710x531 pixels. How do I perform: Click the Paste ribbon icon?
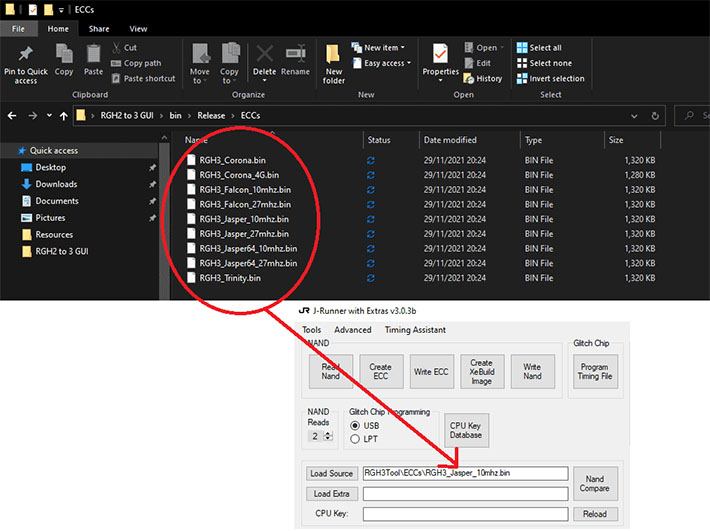(93, 54)
